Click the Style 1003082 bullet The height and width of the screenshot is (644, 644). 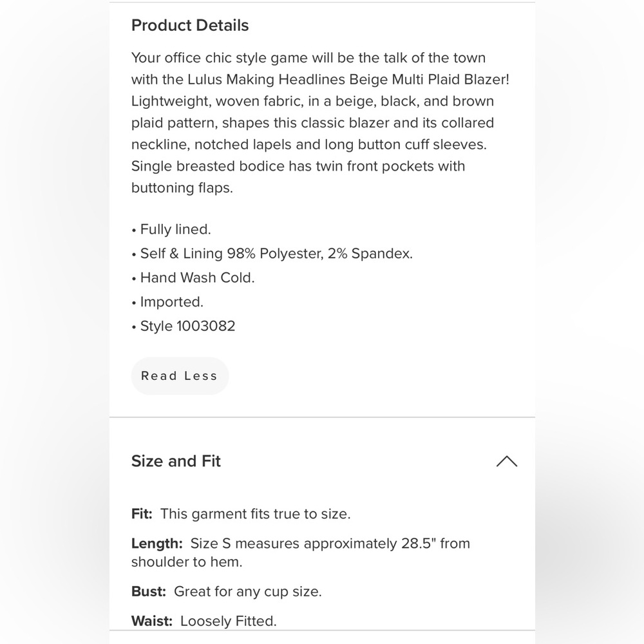(x=183, y=326)
